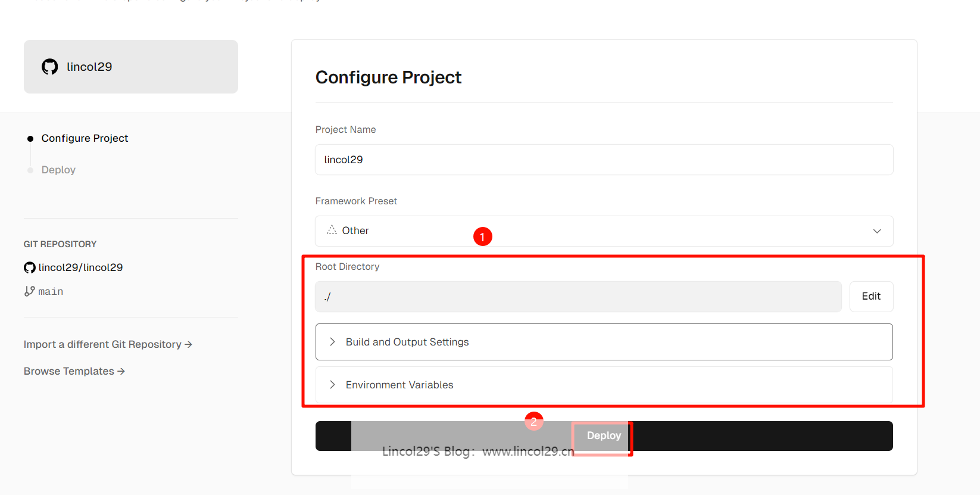980x495 pixels.
Task: Open the Browse Templates link
Action: coord(74,371)
